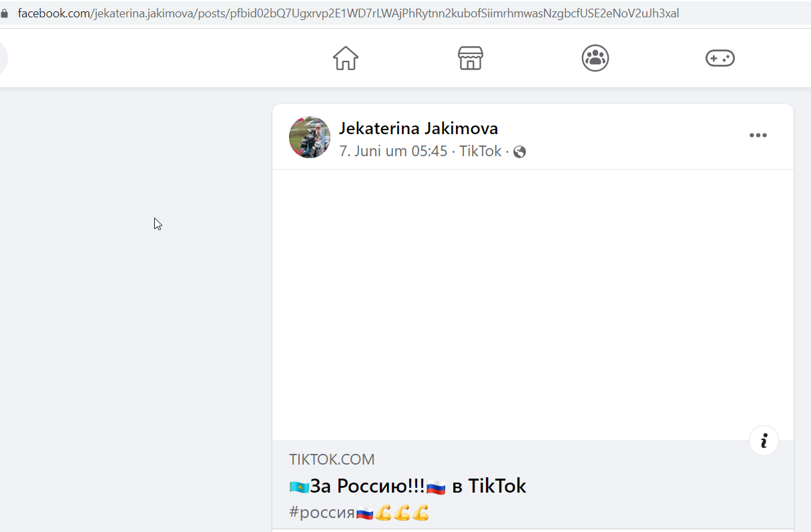The image size is (811, 532).
Task: Open the Facebook Home feed icon
Action: click(346, 58)
